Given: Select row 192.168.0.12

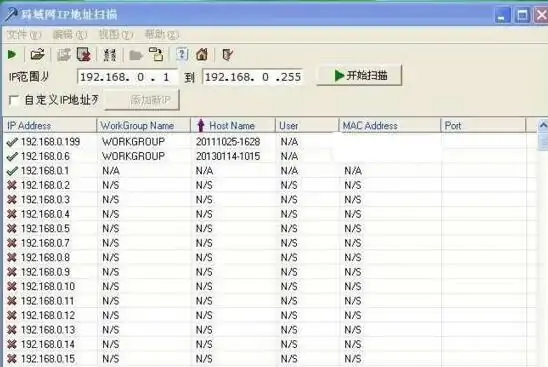Looking at the screenshot, I should coord(270,315).
